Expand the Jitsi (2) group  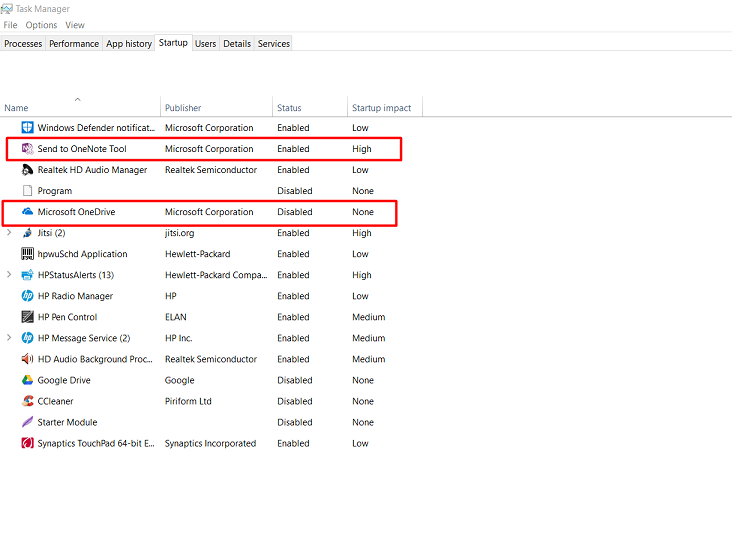coord(9,232)
